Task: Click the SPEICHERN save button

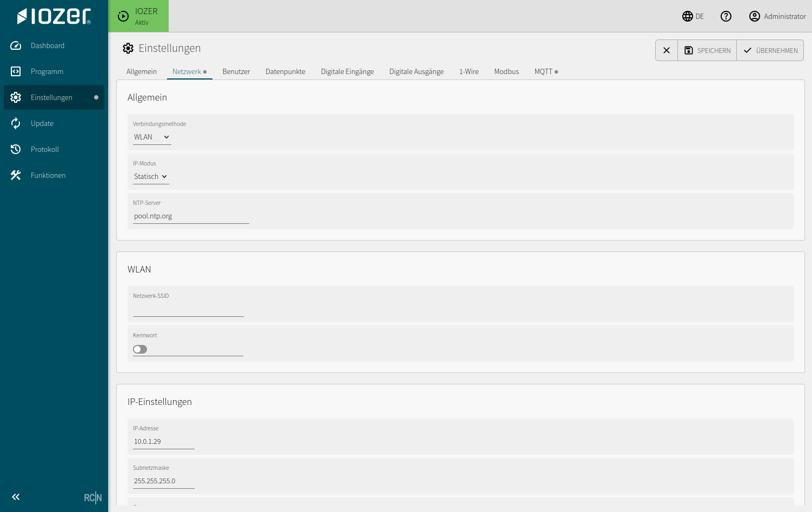Action: (x=707, y=50)
